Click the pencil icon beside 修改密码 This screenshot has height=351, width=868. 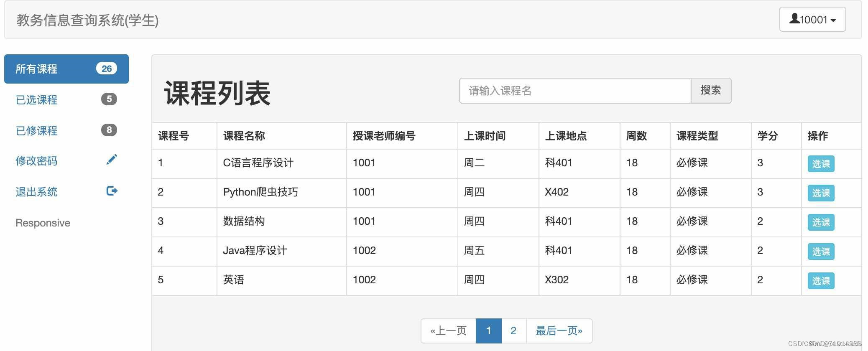(x=112, y=160)
